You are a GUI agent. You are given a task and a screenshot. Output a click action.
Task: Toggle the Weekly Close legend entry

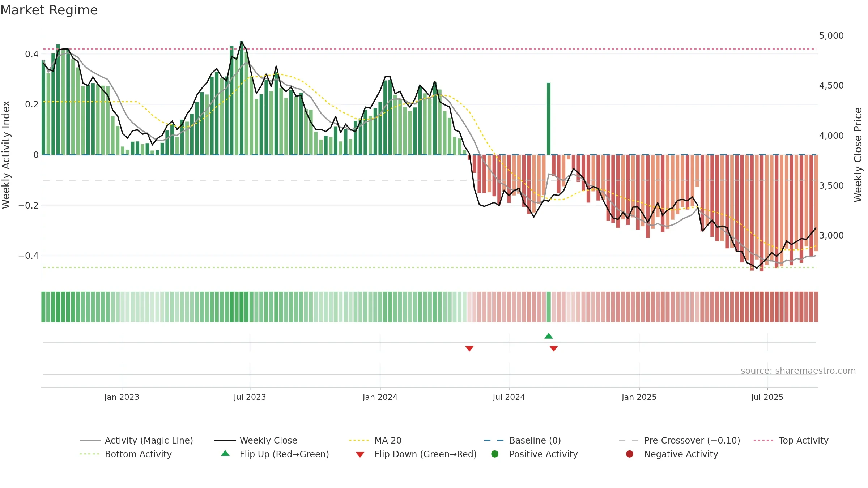(x=256, y=440)
